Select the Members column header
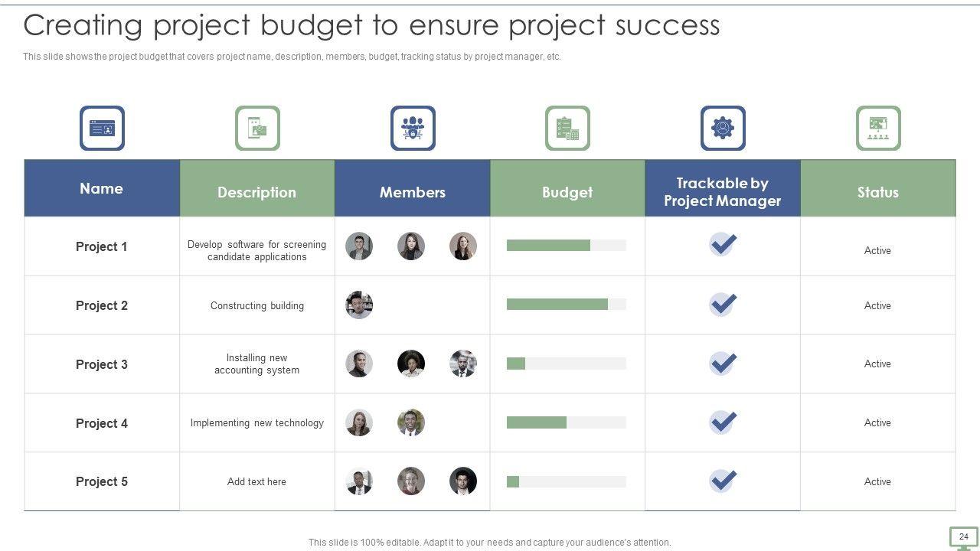 [x=413, y=192]
